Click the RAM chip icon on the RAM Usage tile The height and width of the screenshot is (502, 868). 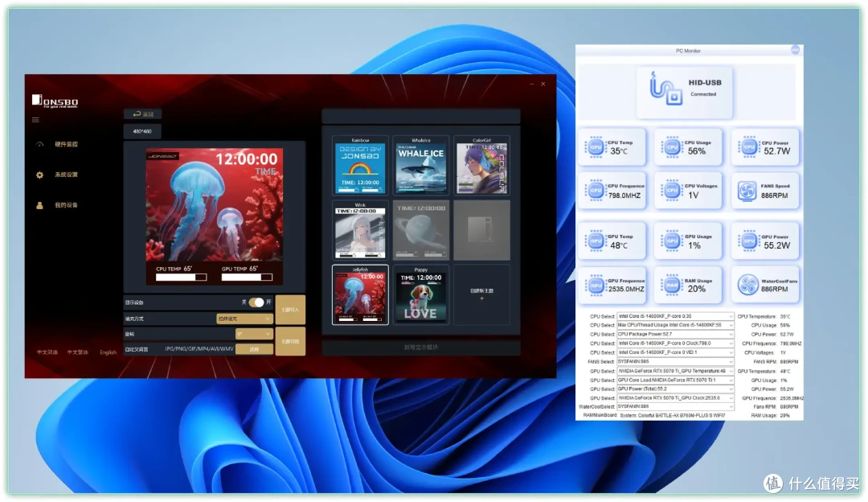pyautogui.click(x=672, y=286)
